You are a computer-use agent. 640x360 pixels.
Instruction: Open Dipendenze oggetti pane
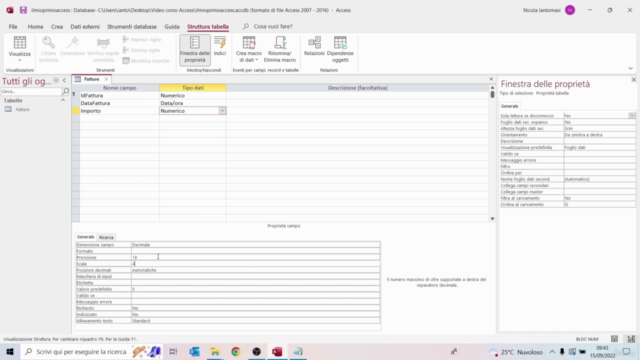[x=340, y=49]
